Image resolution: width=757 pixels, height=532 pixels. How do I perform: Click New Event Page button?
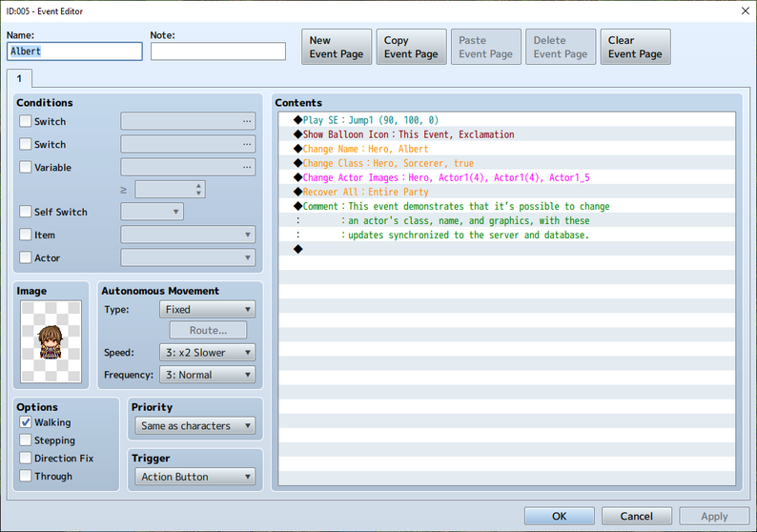tap(337, 47)
